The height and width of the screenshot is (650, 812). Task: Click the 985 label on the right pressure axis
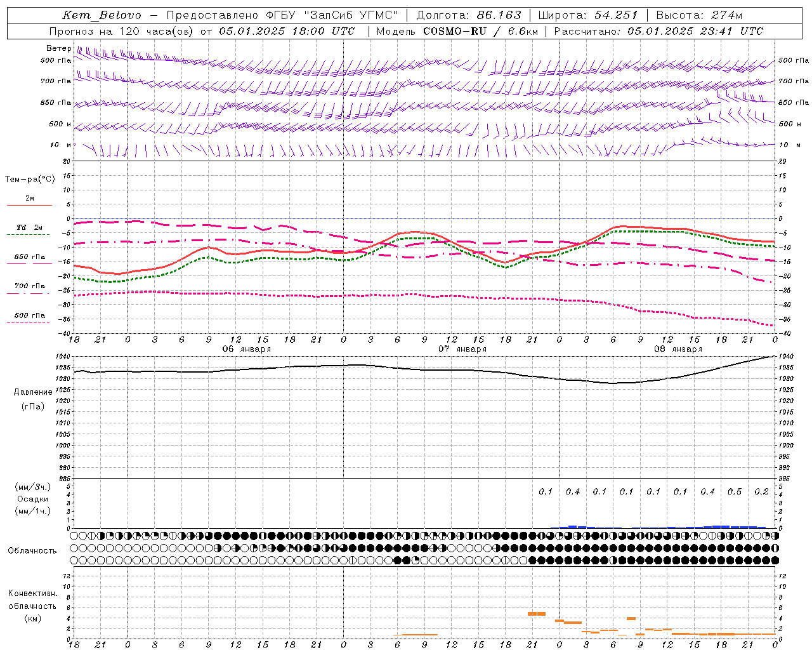pos(785,479)
